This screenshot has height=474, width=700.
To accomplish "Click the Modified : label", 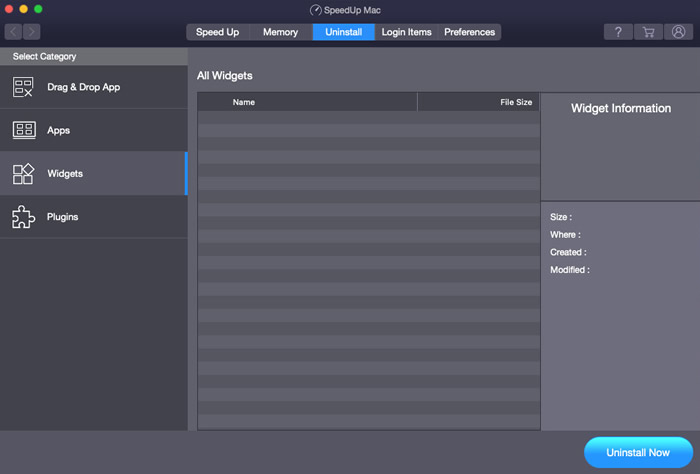I will (x=570, y=270).
